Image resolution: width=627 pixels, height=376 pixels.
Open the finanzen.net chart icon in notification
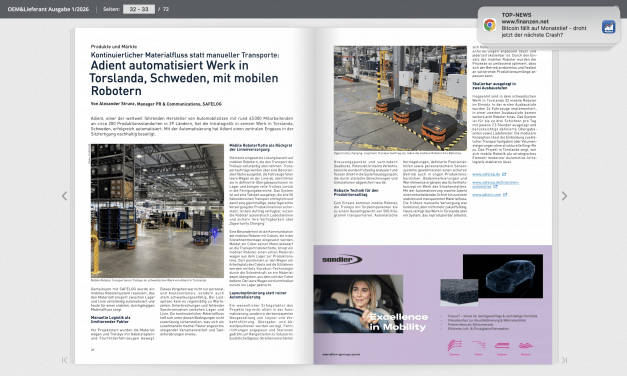[608, 27]
